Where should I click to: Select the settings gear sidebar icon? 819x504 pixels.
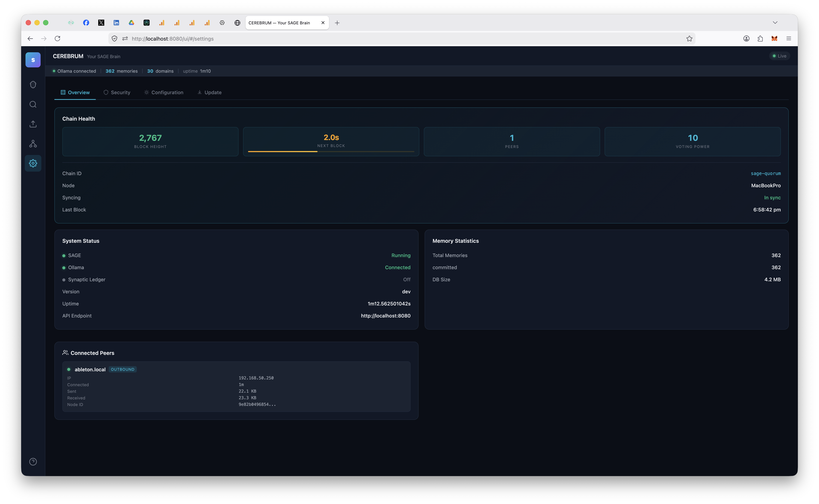point(33,163)
